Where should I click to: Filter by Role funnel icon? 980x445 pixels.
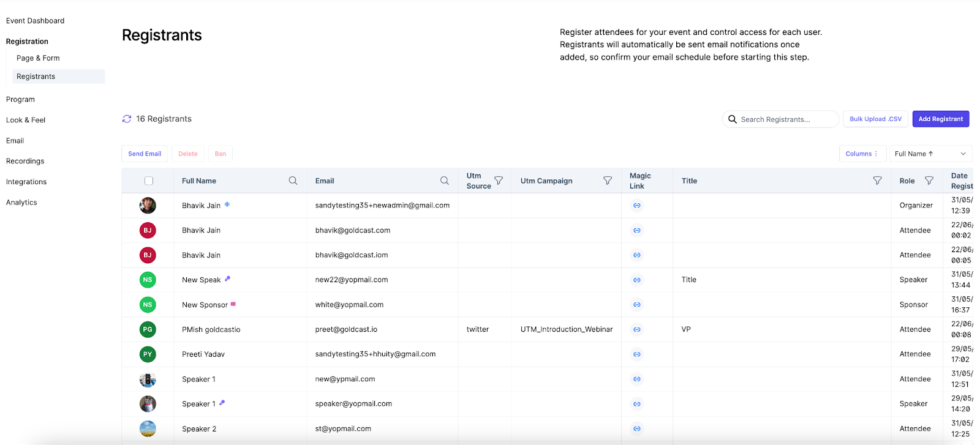click(x=929, y=181)
